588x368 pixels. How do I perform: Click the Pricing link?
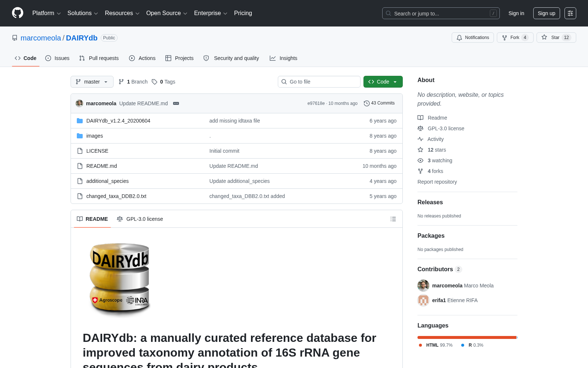coord(243,13)
